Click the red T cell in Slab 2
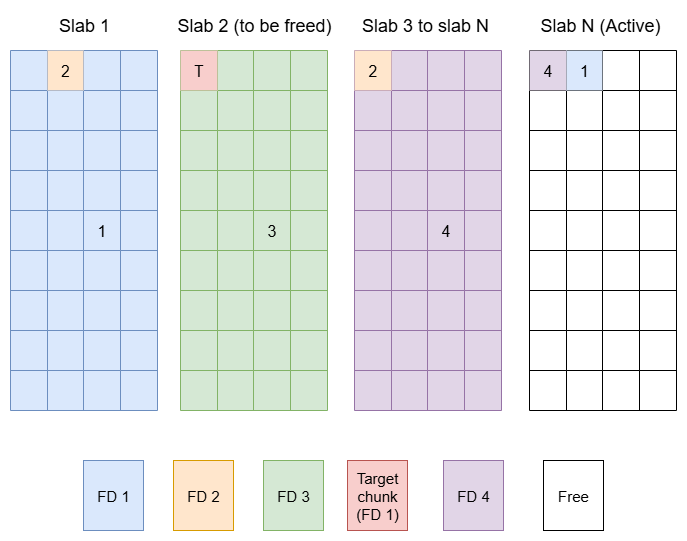Screen dimensions: 687x541 (199, 71)
